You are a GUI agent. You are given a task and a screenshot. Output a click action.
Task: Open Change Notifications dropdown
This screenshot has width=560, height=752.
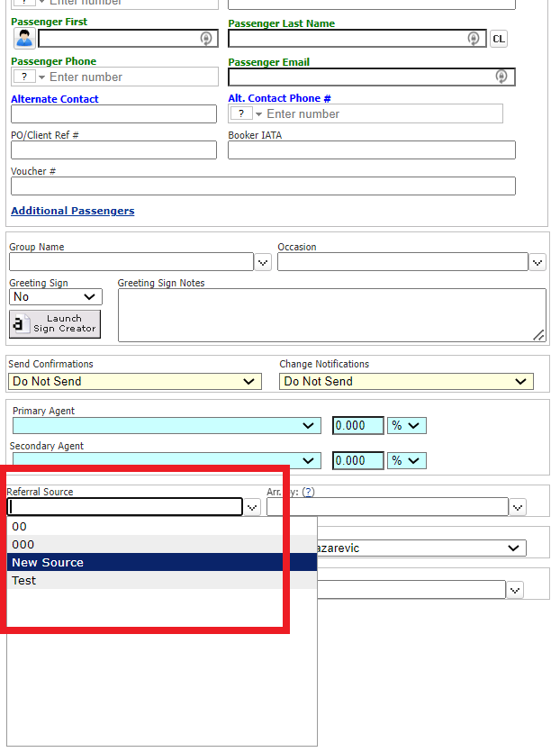pos(406,382)
